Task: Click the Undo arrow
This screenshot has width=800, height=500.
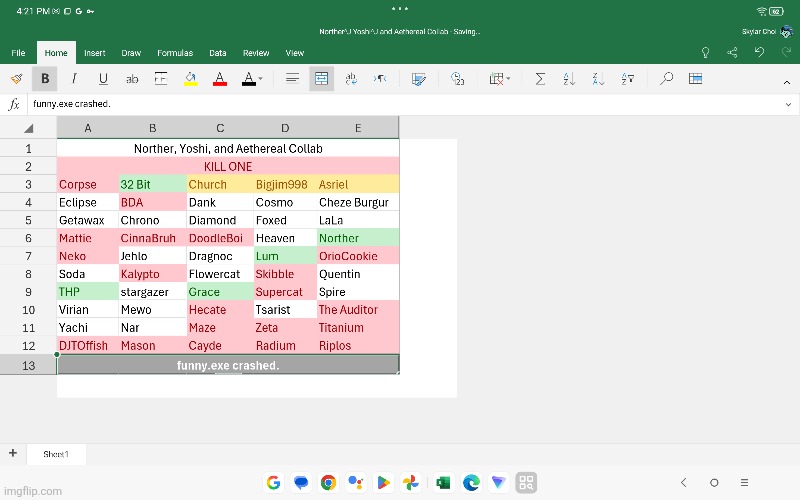Action: point(759,52)
